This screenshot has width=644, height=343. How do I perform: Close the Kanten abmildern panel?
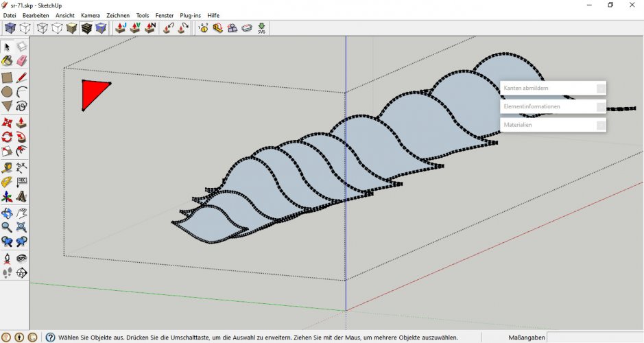(601, 88)
